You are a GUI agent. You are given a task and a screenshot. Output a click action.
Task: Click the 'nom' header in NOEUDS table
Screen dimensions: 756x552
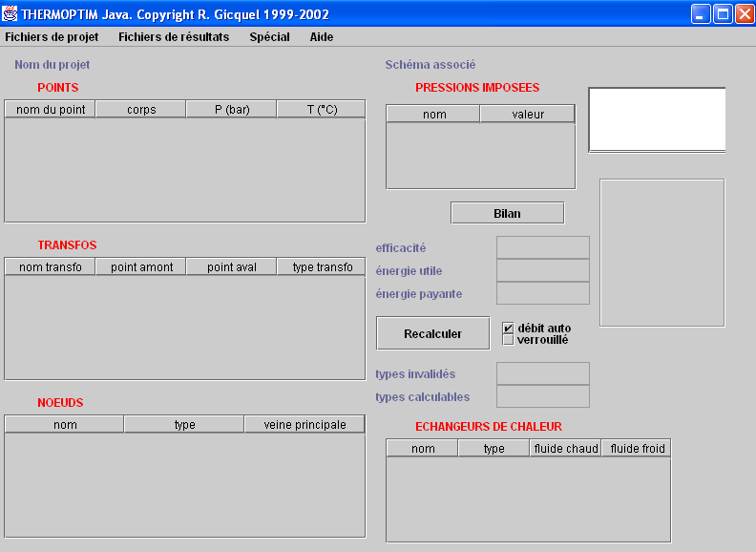65,425
